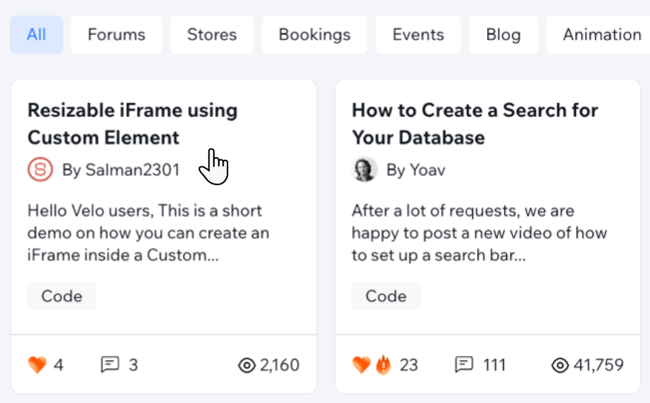Image resolution: width=650 pixels, height=403 pixels.
Task: Click the 2,160 views count
Action: 279,365
